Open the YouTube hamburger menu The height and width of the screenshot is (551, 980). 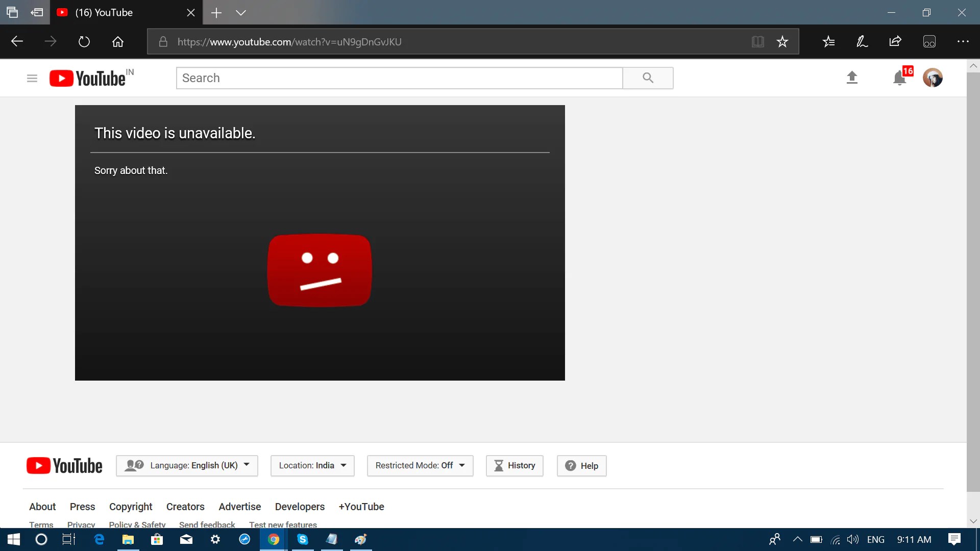click(32, 78)
